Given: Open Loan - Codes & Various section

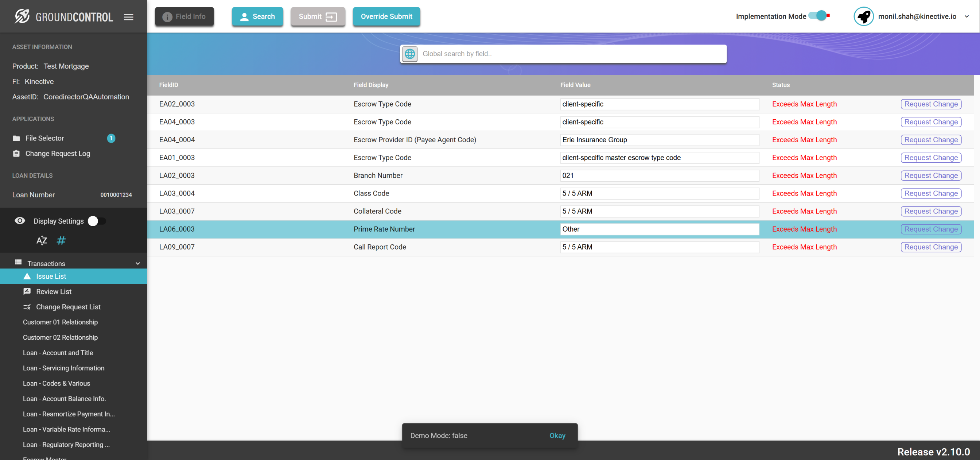Looking at the screenshot, I should click(x=56, y=383).
